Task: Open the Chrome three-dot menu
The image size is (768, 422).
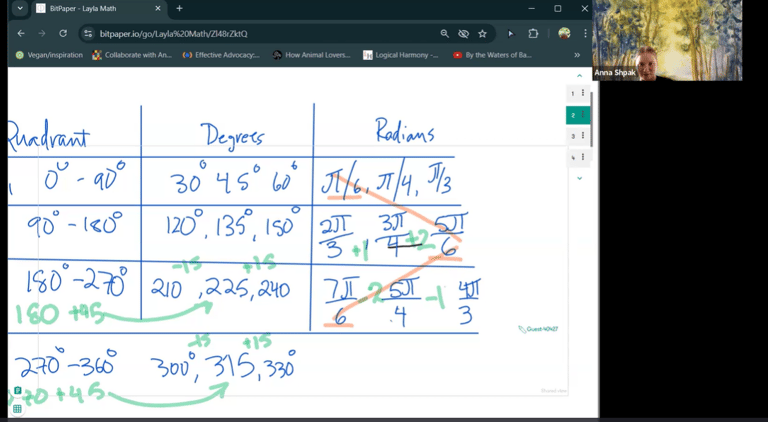Action: (x=585, y=33)
